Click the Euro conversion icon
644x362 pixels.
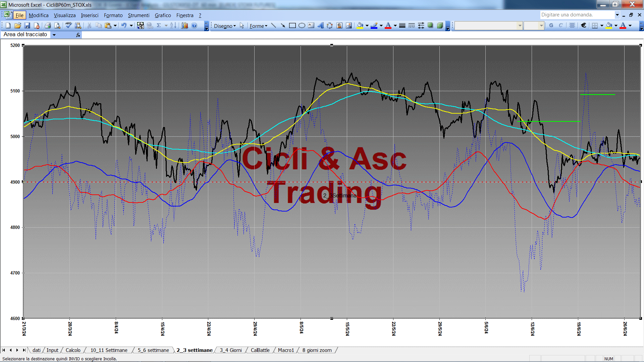141,25
